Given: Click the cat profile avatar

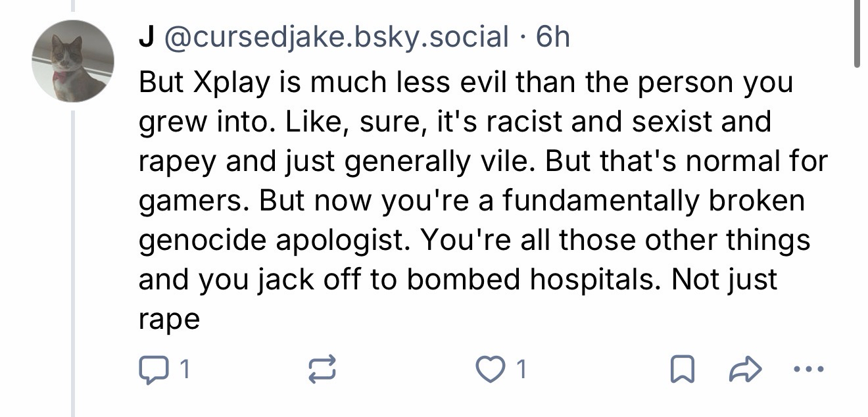Looking at the screenshot, I should point(74,62).
